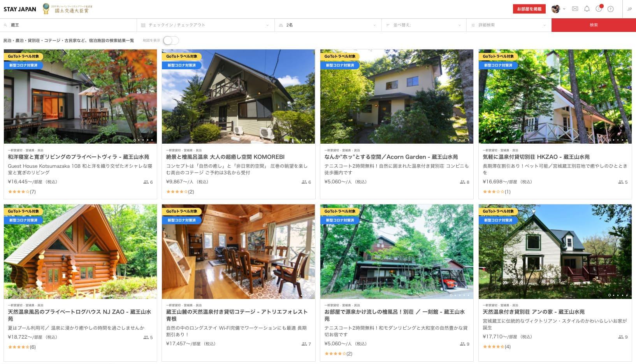Screen dimensions: 636x364
Task: Click the お部屋を掲載 list-your-room button
Action: 529,9
